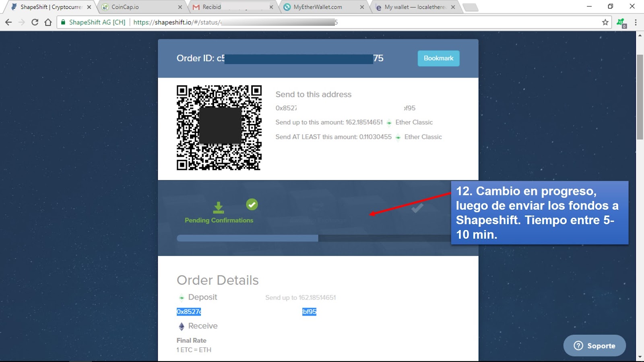Viewport: 644px width, 362px height.
Task: Click the grey completed checkmark icon
Action: click(417, 208)
